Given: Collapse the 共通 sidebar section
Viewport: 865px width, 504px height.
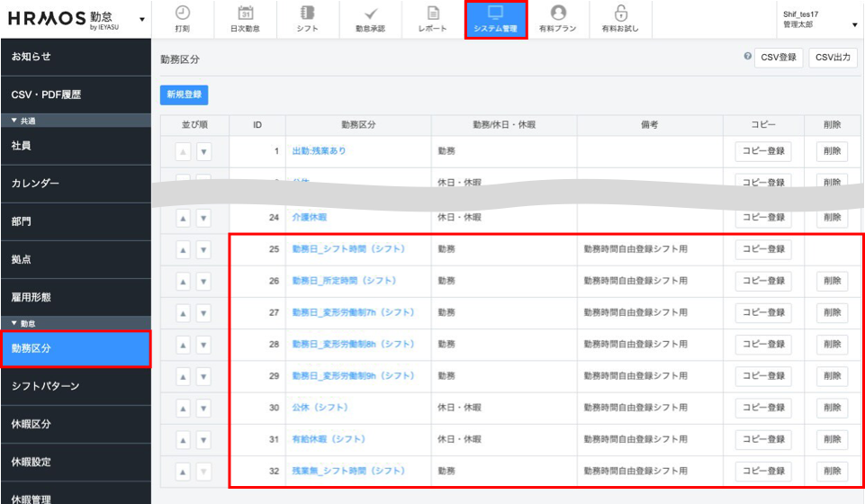Looking at the screenshot, I should point(14,120).
